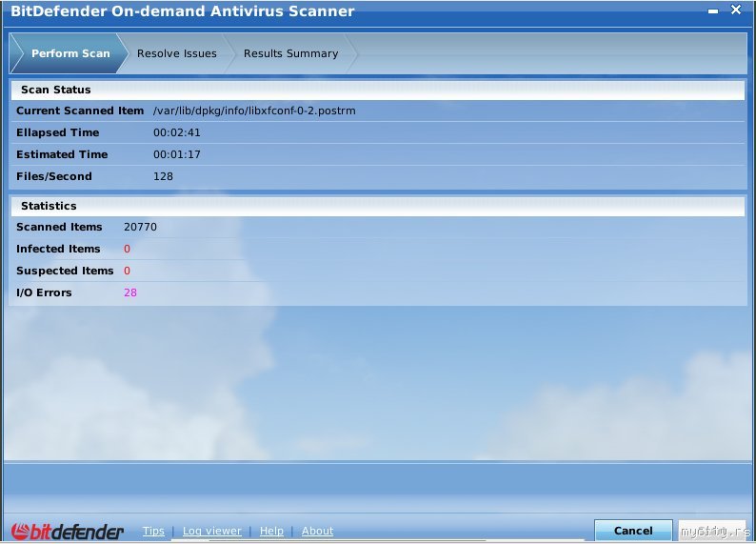Viewport: 756px width, 544px height.
Task: Click the scanned items count 20770
Action: [140, 227]
